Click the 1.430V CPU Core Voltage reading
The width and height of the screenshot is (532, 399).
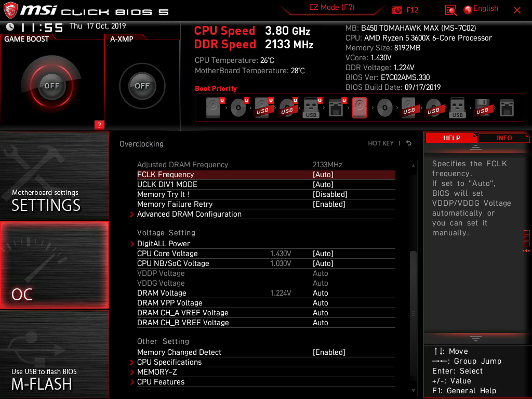point(281,254)
